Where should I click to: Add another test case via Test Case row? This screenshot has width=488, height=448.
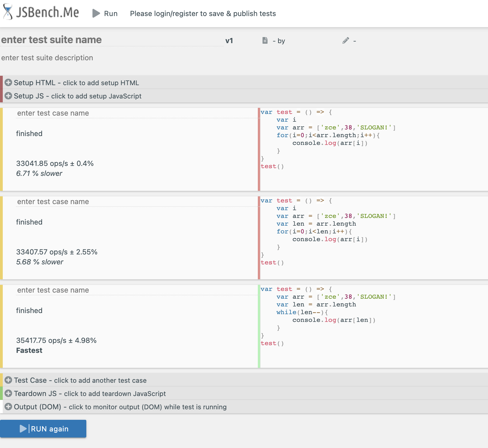point(80,380)
